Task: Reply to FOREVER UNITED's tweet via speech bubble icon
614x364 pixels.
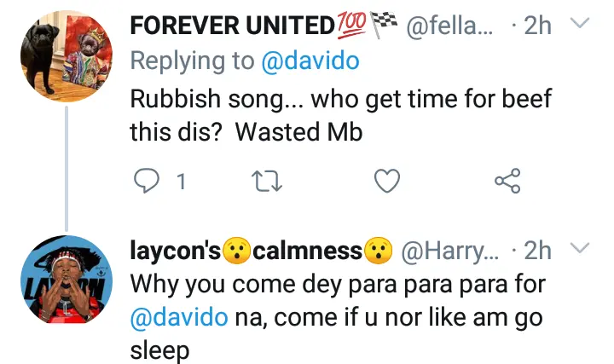Action: 146,181
